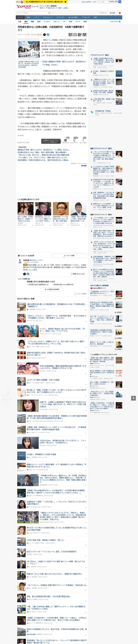Open settings via the gear icon
Image resolution: width=138 pixels, height=644 pixels.
120,13
